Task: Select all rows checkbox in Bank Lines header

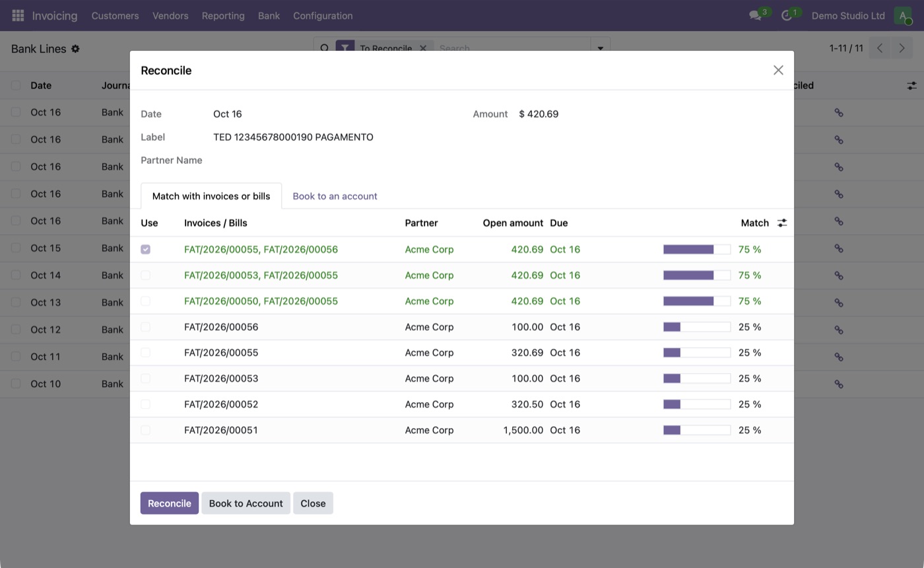Action: 16,85
